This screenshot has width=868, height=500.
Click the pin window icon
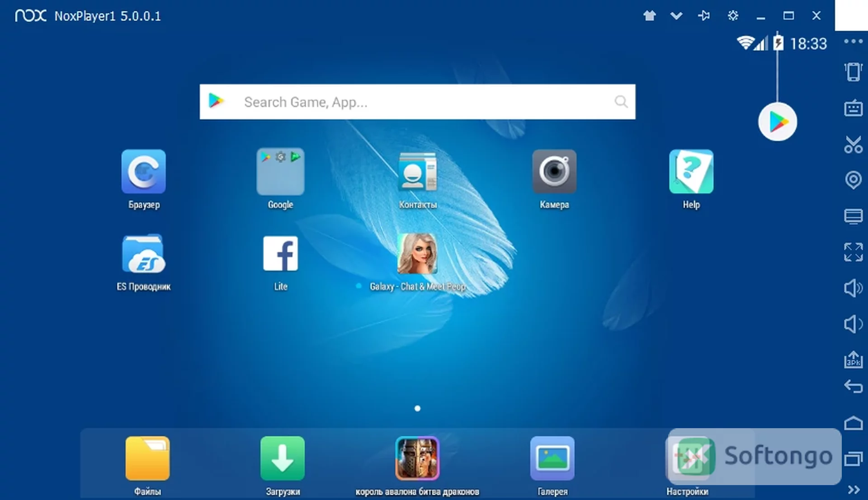[x=704, y=16]
